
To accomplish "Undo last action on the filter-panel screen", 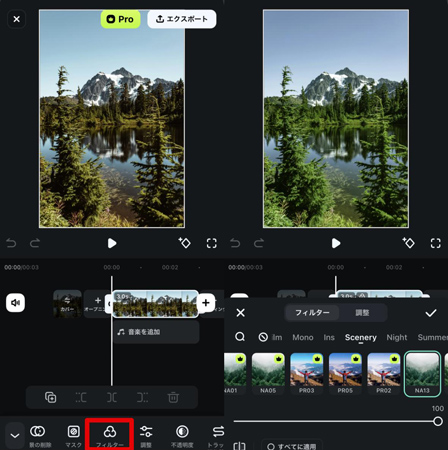I will (x=235, y=243).
